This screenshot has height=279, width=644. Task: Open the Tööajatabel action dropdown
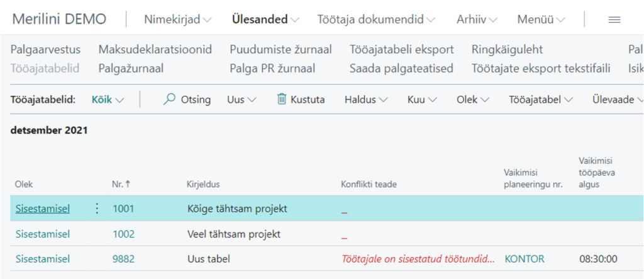[x=541, y=100]
